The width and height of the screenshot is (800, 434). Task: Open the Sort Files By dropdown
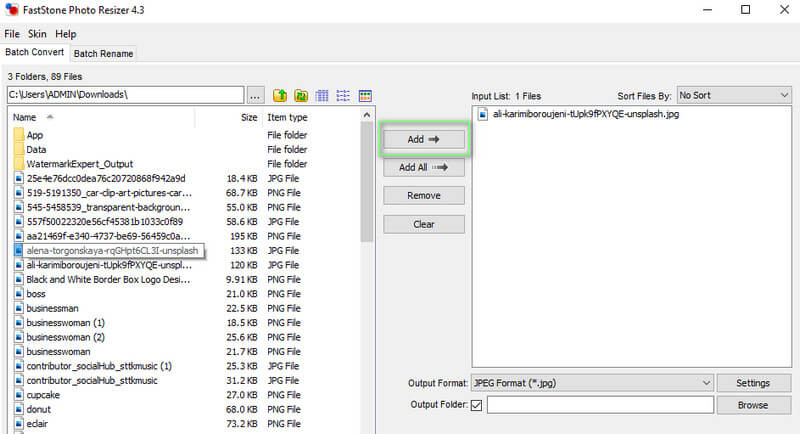coord(733,95)
